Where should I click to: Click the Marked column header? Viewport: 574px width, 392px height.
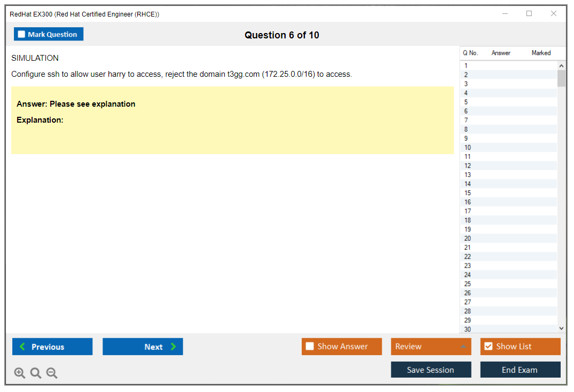[x=541, y=53]
